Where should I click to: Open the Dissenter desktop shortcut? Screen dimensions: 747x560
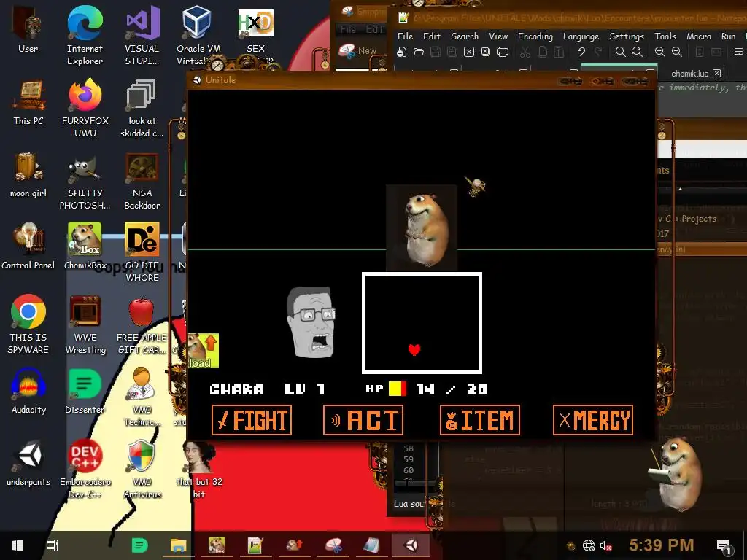point(85,391)
